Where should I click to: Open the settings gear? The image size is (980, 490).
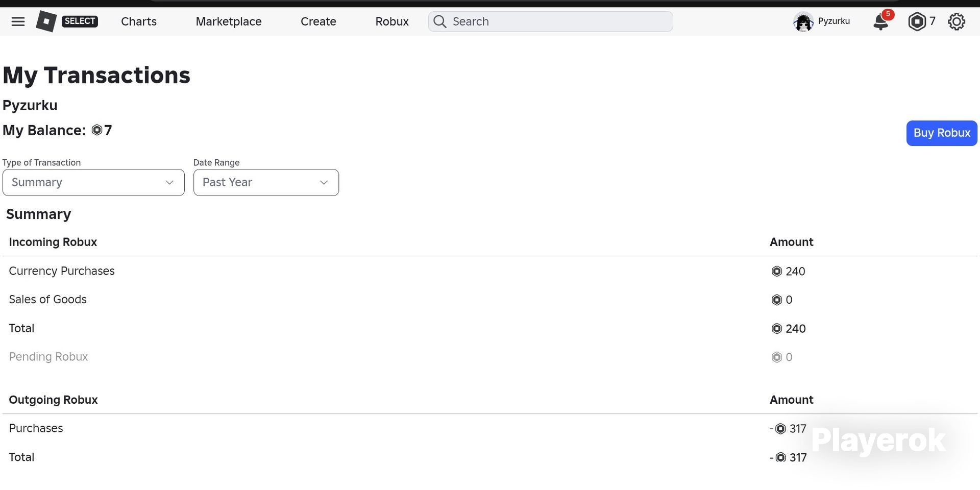(957, 21)
